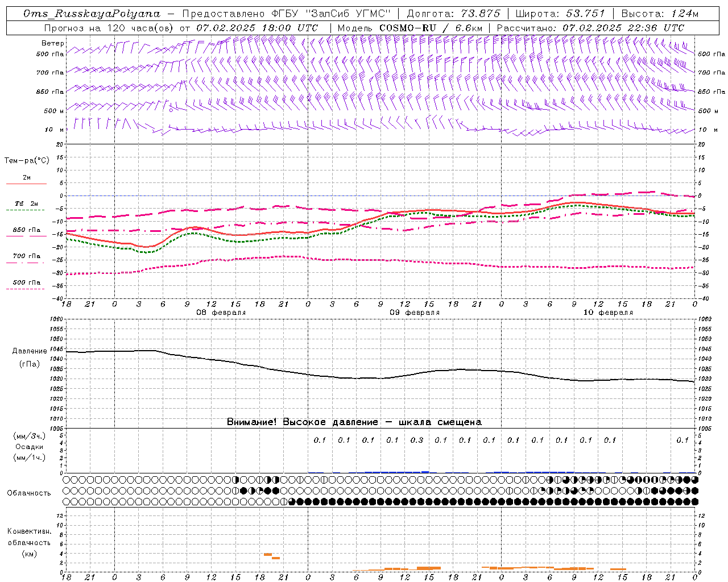Click the 'Давление' pressure panel label

point(30,351)
